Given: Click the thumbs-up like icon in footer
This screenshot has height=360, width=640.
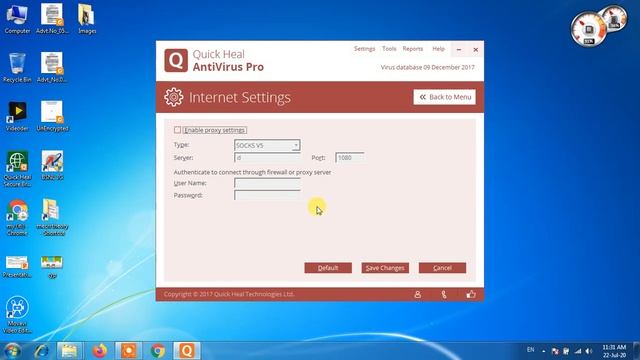Looking at the screenshot, I should coord(471,294).
